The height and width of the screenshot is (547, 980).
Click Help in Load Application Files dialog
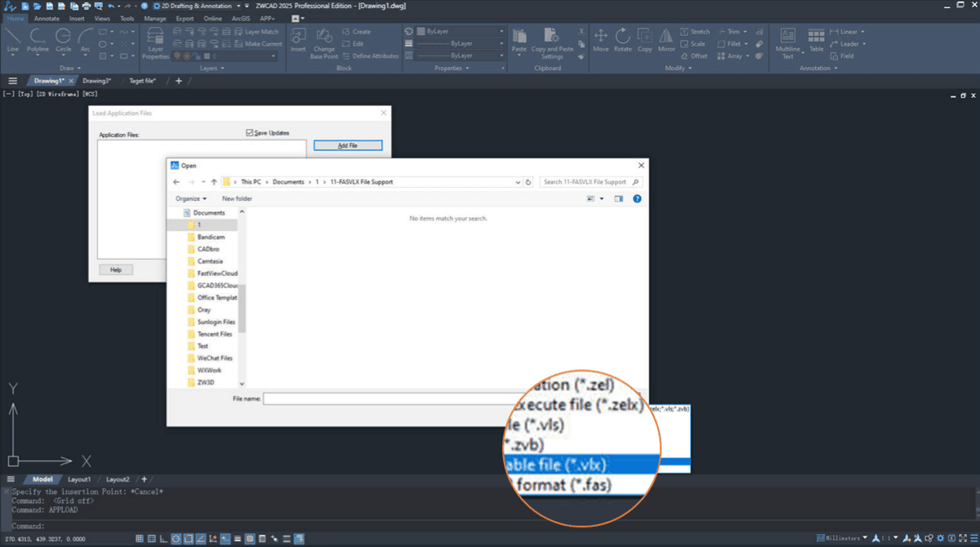tap(116, 269)
